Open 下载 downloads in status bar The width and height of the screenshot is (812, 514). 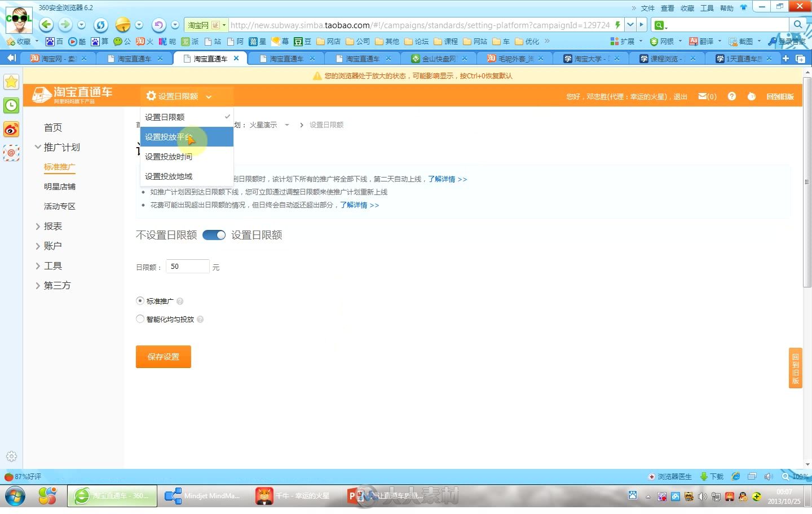click(712, 476)
